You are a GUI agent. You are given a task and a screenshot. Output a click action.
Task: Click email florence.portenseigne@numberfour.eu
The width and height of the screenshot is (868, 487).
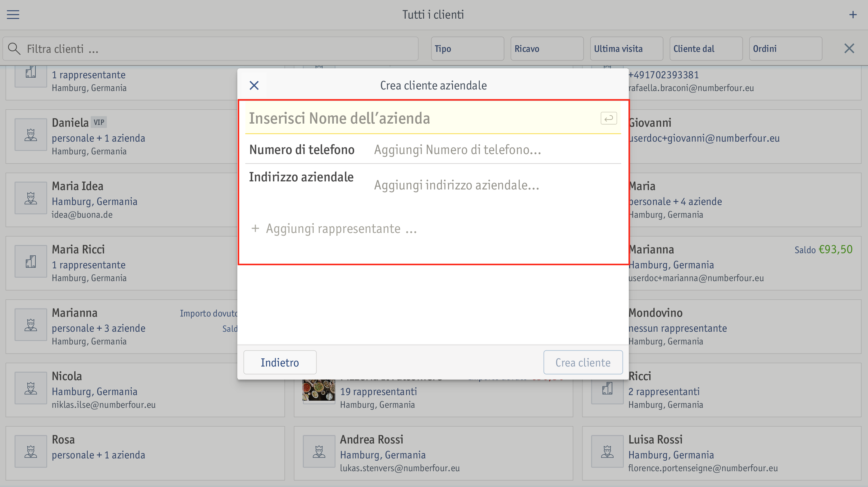[703, 468]
